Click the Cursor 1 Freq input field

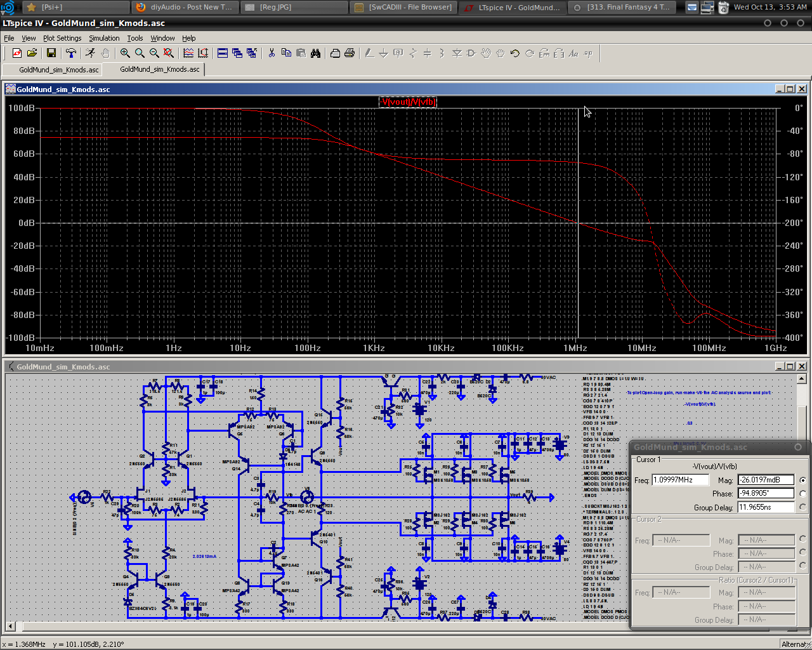[x=681, y=480]
